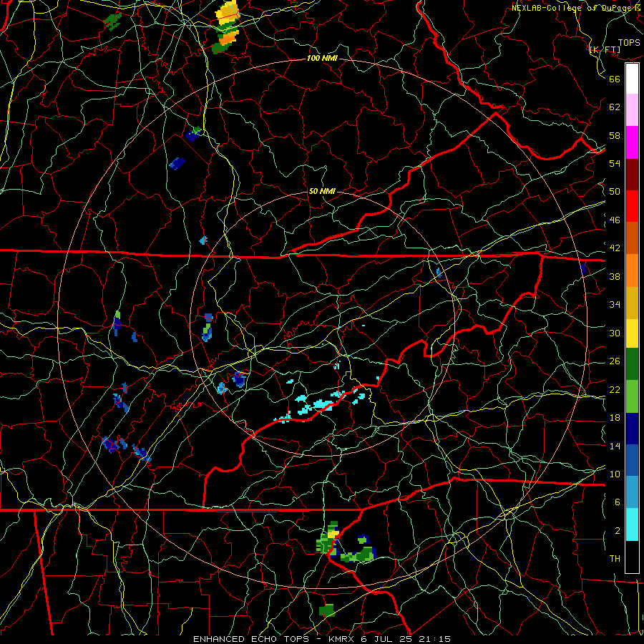The height and width of the screenshot is (644, 644).
Task: Click the "10" legend value
Action: pos(615,474)
